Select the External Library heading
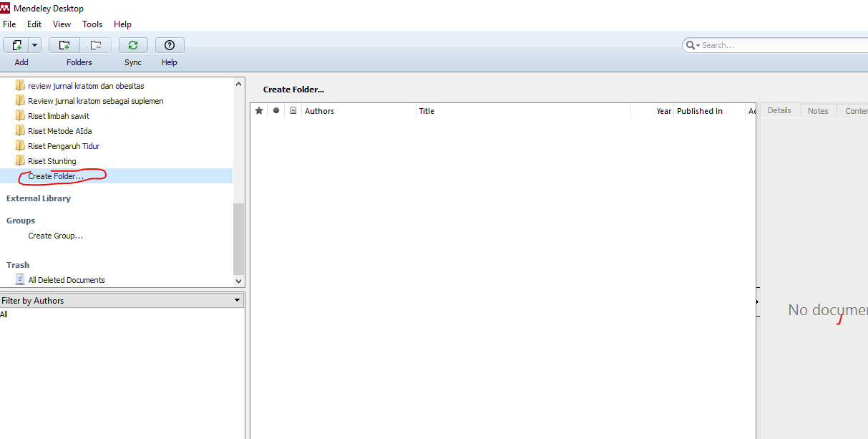 point(39,198)
